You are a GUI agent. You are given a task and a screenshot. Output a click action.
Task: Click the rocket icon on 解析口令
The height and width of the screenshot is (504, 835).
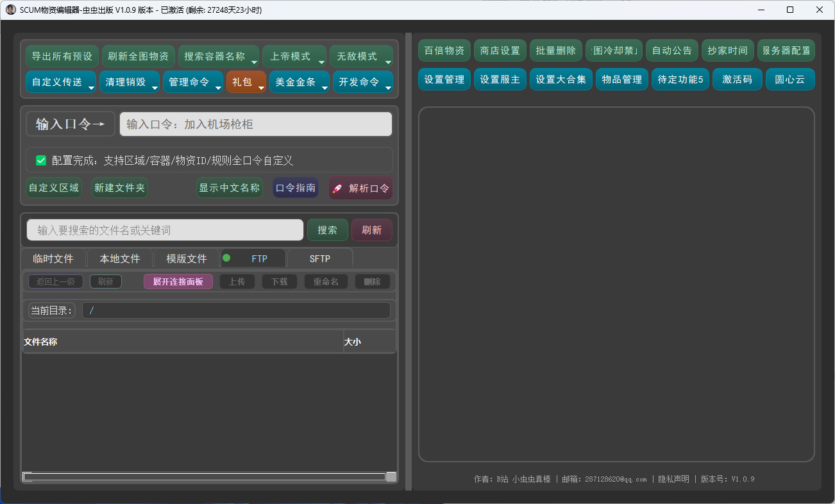(x=337, y=189)
